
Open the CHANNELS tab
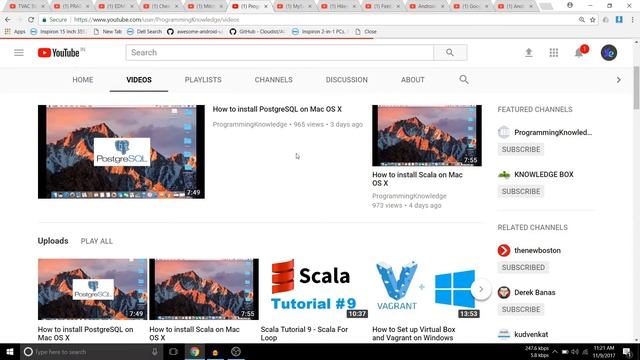tap(273, 80)
